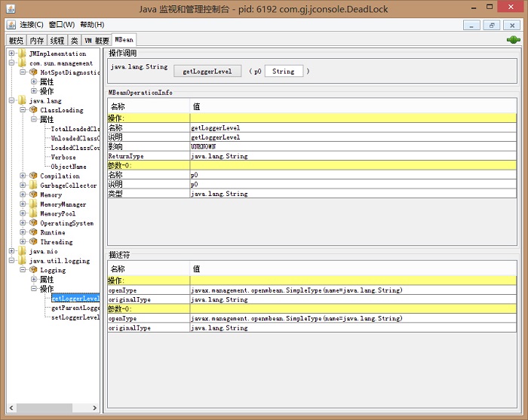Select the UnloadedClassCount attribute
528x420 pixels.
tap(75, 138)
